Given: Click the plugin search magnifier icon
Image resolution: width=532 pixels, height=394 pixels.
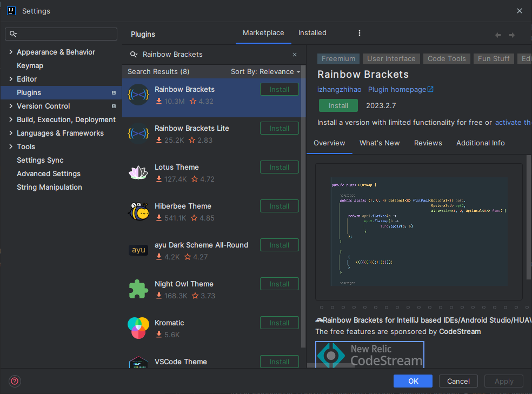Looking at the screenshot, I should coord(134,55).
